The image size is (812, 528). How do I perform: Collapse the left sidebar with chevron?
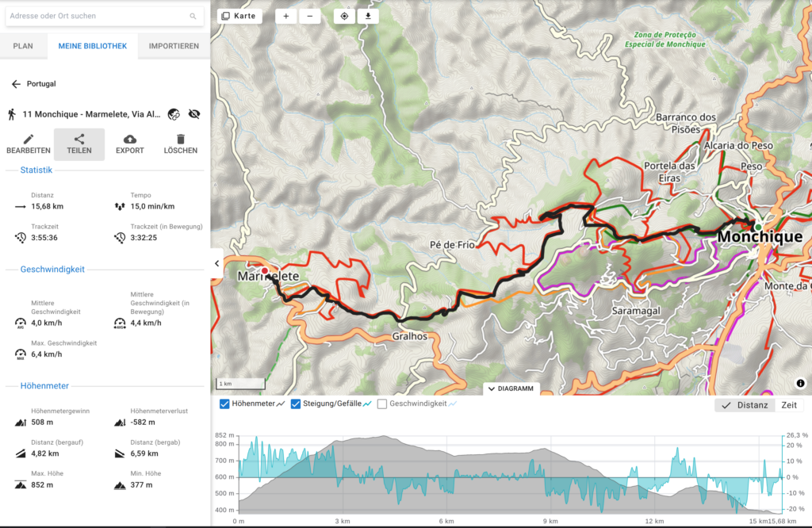(217, 263)
